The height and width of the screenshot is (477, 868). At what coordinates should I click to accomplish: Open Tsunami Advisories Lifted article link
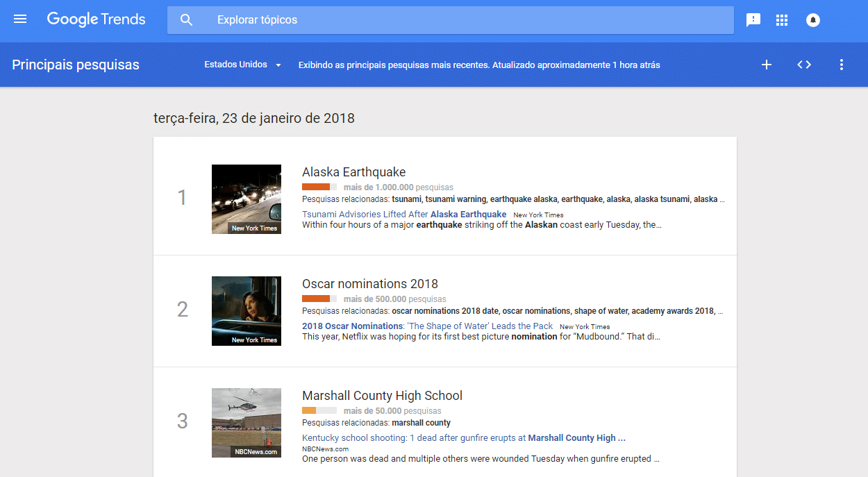(404, 215)
